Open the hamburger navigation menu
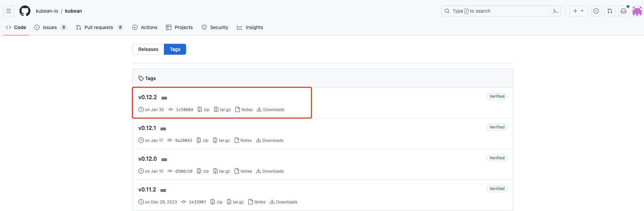Viewport: 644px width, 211px height. (9, 11)
